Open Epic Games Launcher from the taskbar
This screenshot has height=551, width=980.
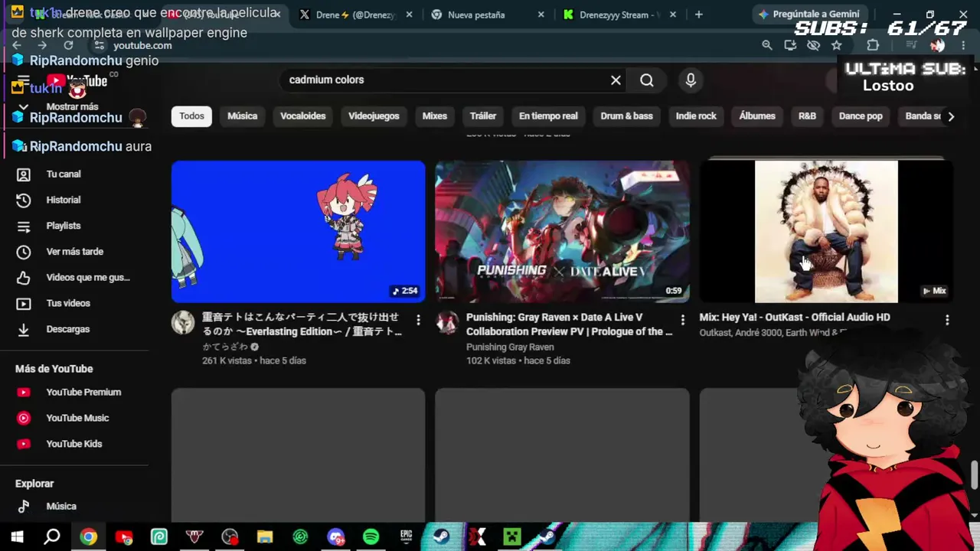[x=407, y=537]
